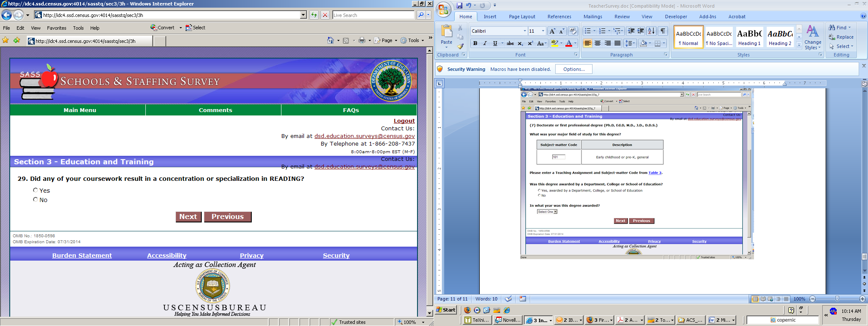The height and width of the screenshot is (326, 868).
Task: Open the Main Menu navigation button
Action: click(80, 110)
